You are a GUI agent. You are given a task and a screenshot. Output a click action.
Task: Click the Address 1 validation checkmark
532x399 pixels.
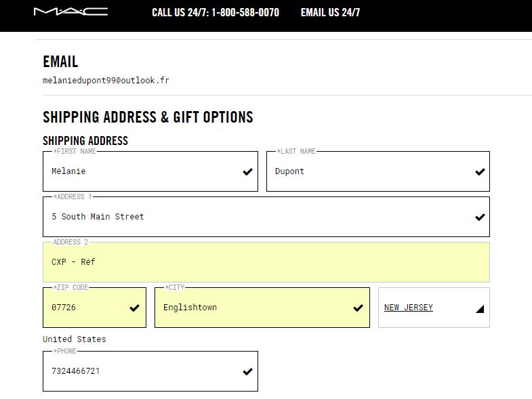480,217
